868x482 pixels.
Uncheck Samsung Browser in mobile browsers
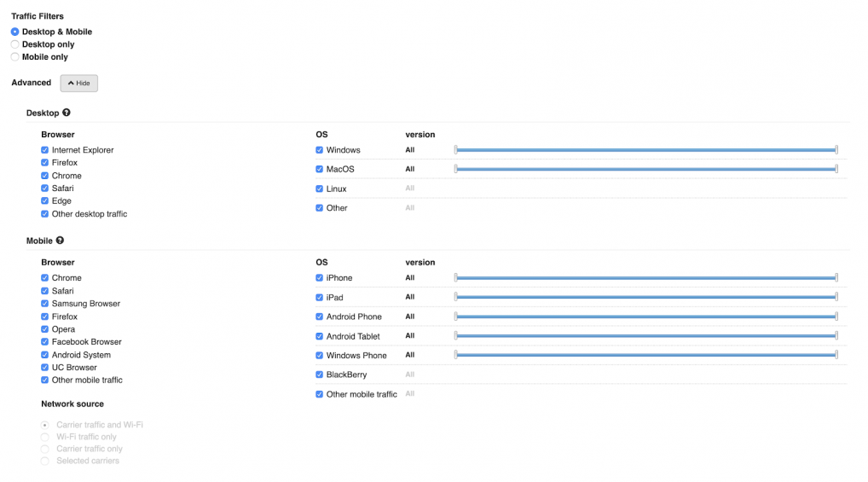[x=45, y=304]
